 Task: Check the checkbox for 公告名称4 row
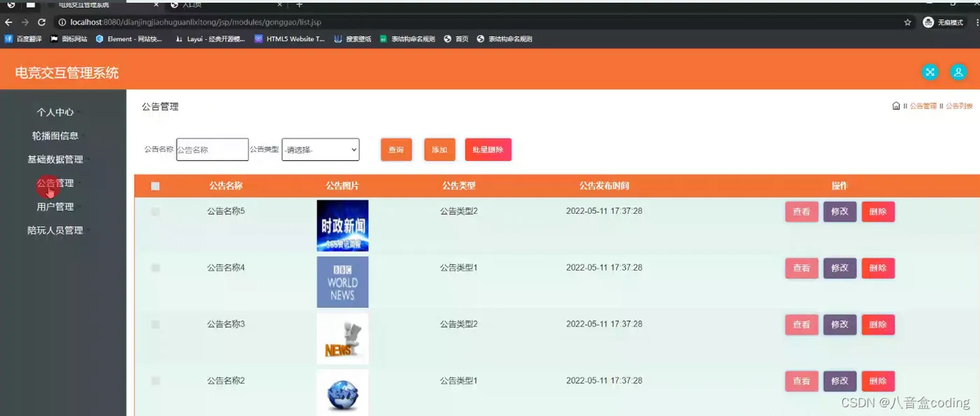155,268
